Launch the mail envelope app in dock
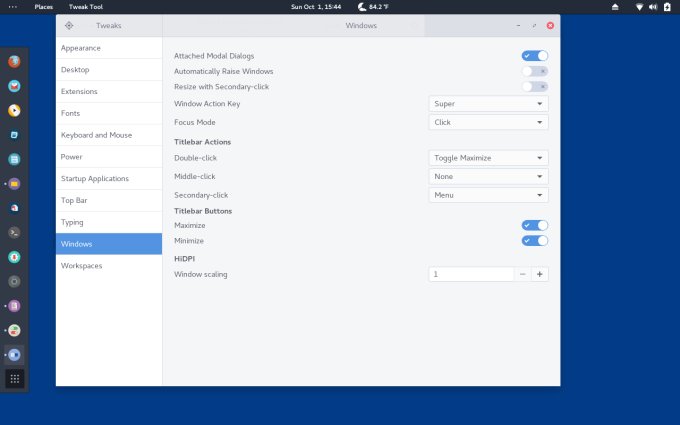The width and height of the screenshot is (680, 425). click(x=14, y=86)
